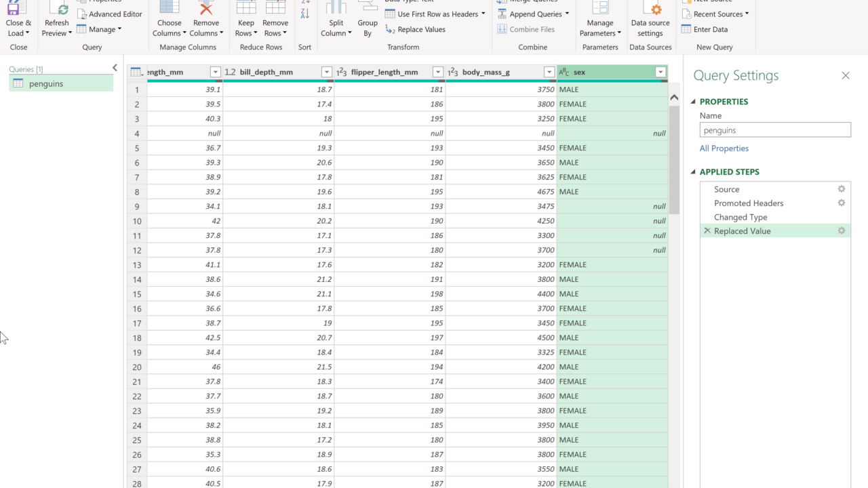Open the body_mass_g column filter dropdown

[549, 73]
